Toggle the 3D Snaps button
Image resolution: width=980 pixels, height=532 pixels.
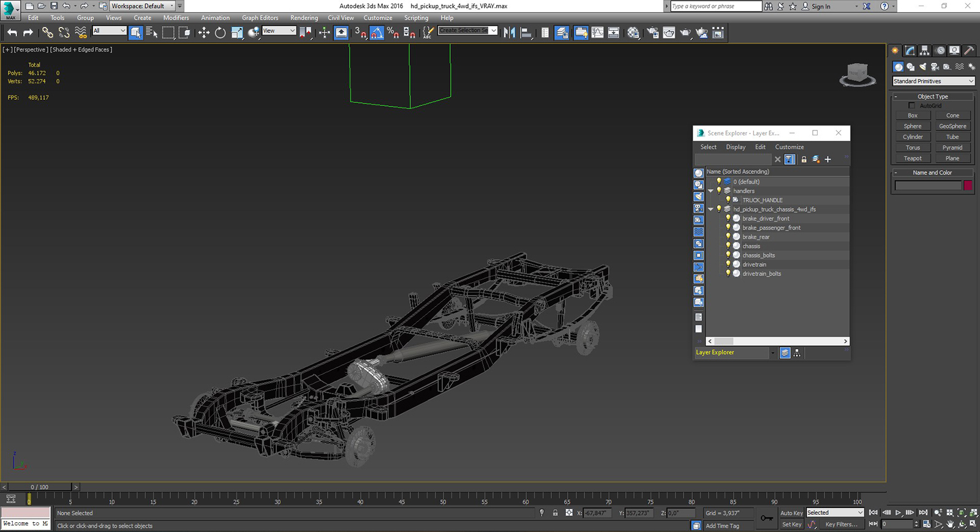(360, 33)
